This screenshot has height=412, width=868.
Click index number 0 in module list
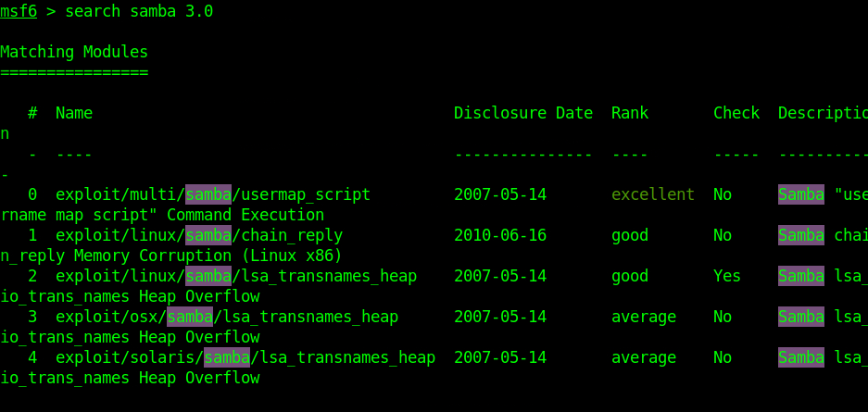pyautogui.click(x=32, y=194)
